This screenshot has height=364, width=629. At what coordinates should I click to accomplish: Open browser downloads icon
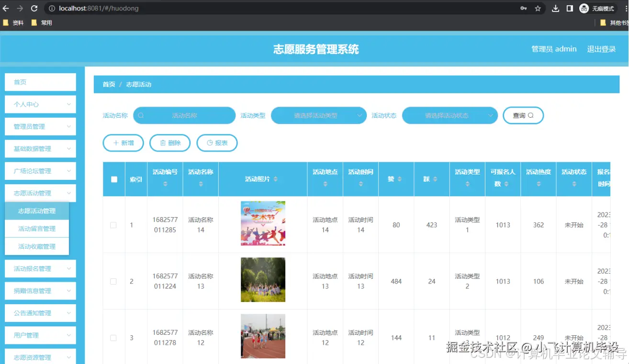(x=556, y=8)
